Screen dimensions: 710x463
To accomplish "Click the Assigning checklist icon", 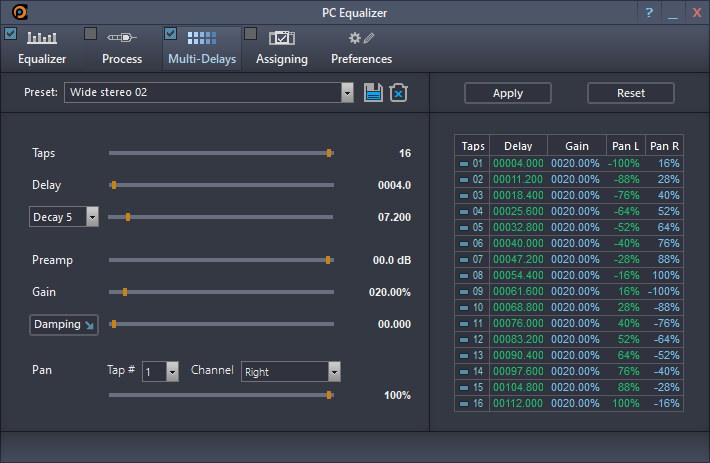I will click(282, 38).
